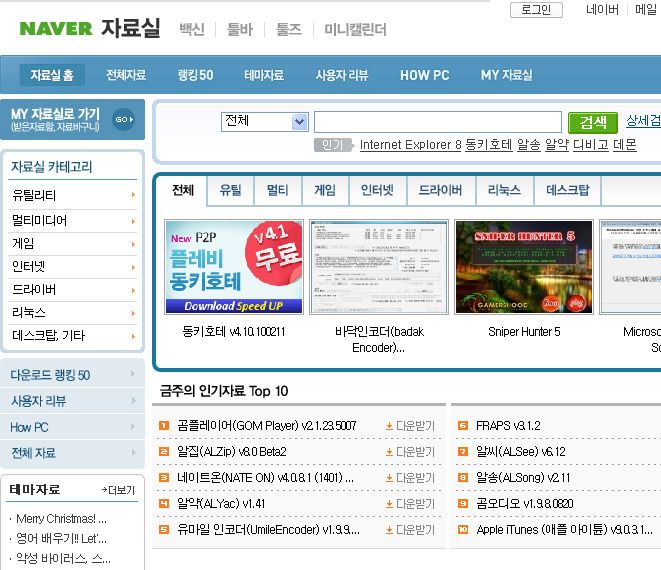
Task: Open the 사용자 리뷰 sidebar link
Action: pyautogui.click(x=39, y=401)
